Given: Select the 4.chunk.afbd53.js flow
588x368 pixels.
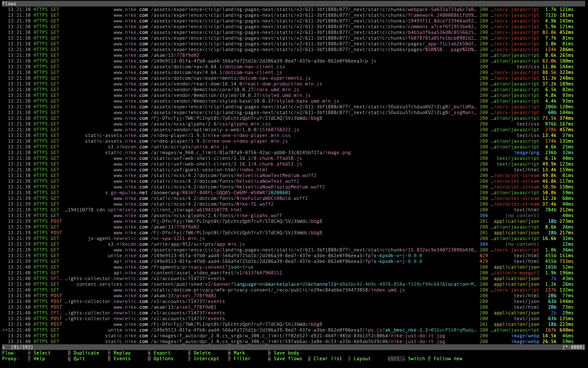Looking at the screenshot, I should pyautogui.click(x=294, y=164).
